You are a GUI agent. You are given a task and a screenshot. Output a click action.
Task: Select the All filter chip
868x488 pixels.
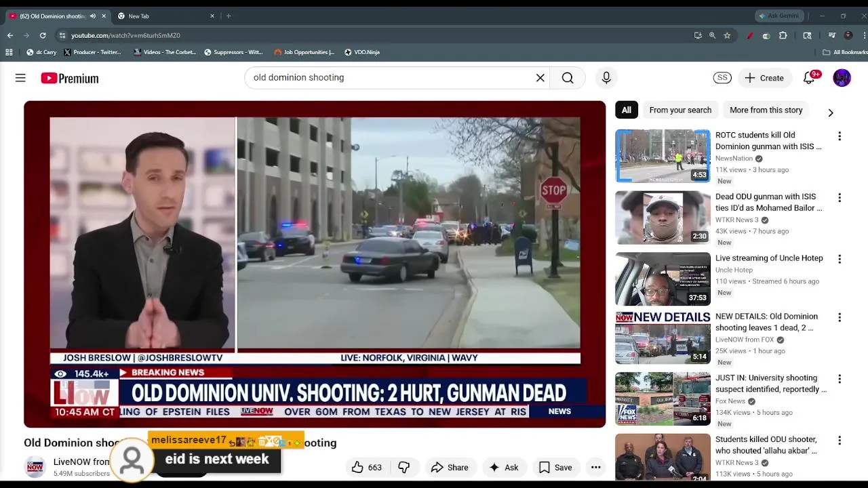pos(627,110)
